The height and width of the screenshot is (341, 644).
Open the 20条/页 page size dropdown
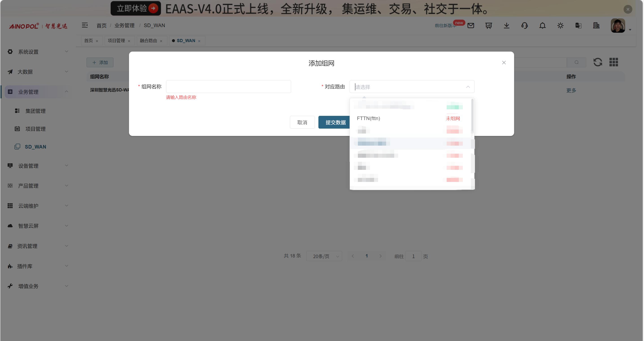pos(324,256)
